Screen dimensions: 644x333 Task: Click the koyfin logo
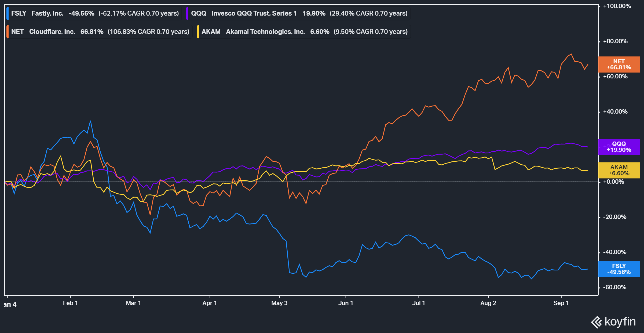click(x=613, y=322)
